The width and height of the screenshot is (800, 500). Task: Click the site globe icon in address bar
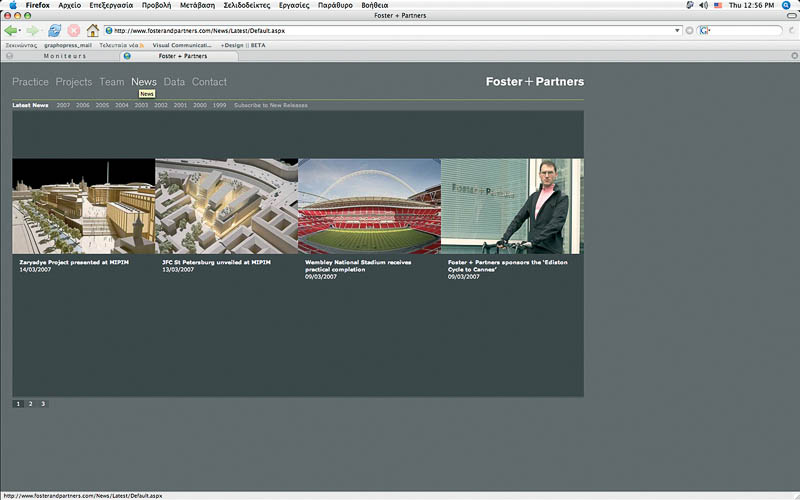point(109,31)
